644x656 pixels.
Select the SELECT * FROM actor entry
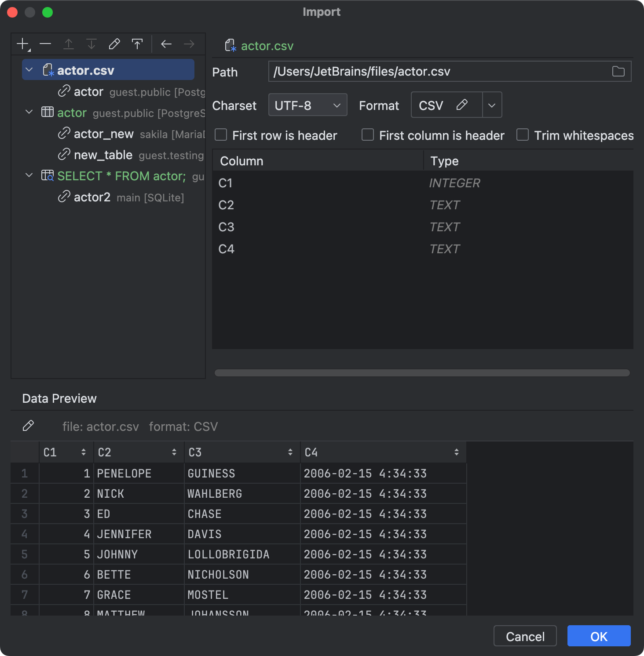(121, 176)
